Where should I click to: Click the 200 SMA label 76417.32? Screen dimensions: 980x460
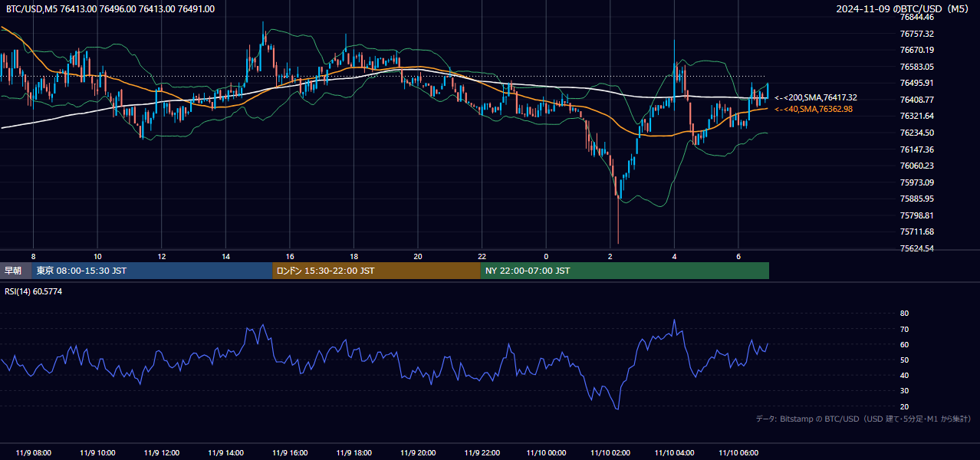(x=815, y=97)
